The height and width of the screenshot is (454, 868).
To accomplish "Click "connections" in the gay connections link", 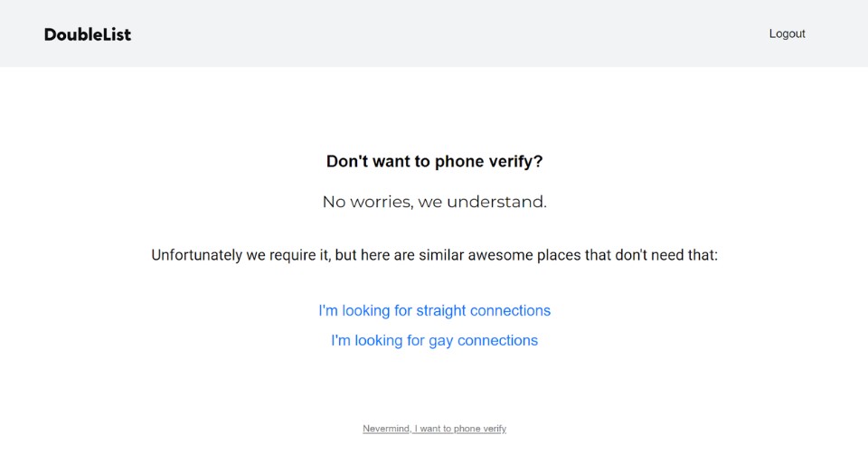I will point(498,340).
